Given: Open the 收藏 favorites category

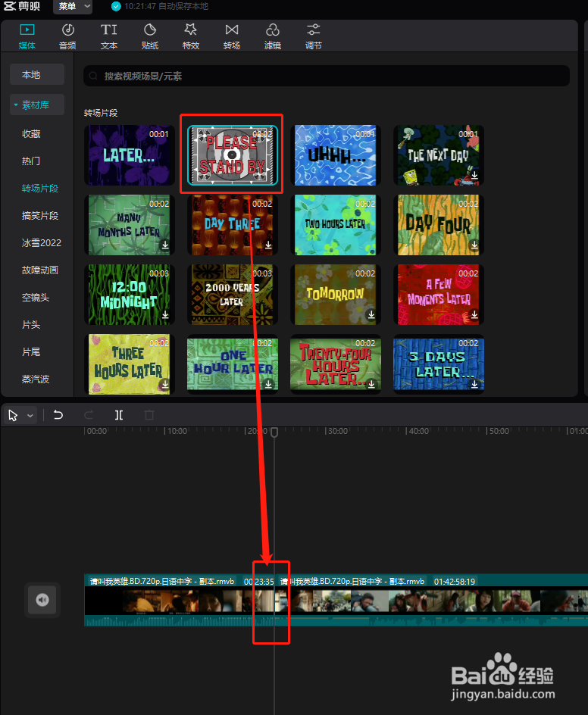Looking at the screenshot, I should (31, 133).
